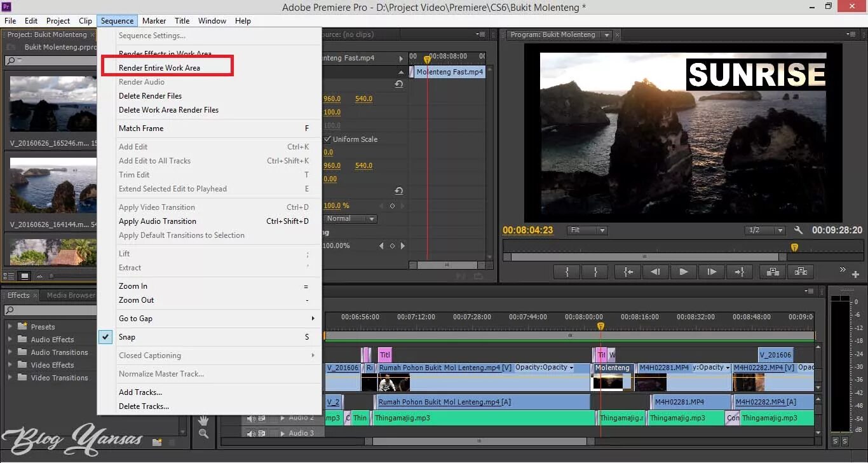Viewport: 868px width, 463px height.
Task: Select the Hand tool
Action: click(x=203, y=420)
